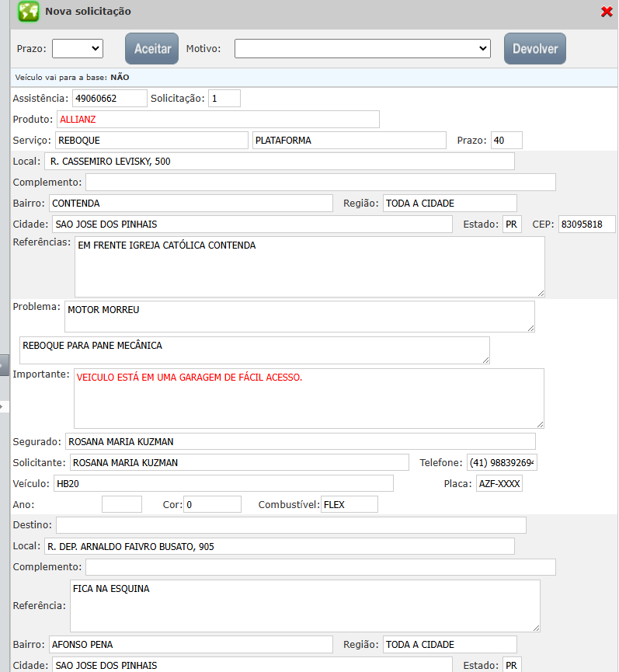Open the Prazo dropdown
The image size is (619, 672).
(77, 48)
